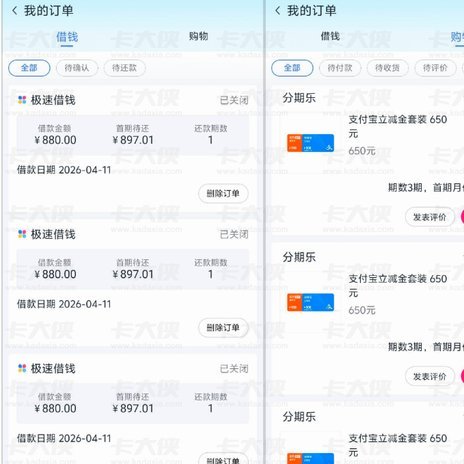Switch to the 借钱 tab on the right screen
Screen dimensions: 464x464
coord(330,36)
